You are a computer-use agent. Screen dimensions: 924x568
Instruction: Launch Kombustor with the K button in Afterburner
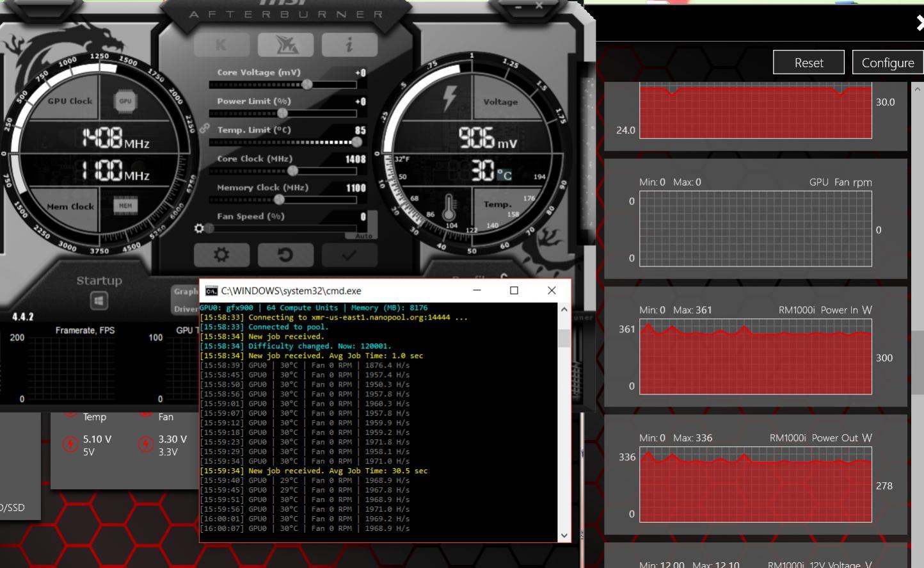[x=221, y=45]
